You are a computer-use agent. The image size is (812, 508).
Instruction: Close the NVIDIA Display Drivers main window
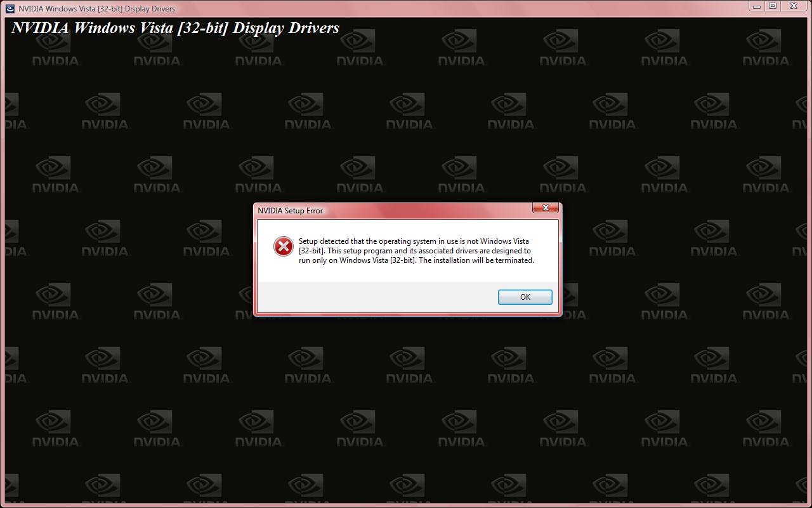794,6
